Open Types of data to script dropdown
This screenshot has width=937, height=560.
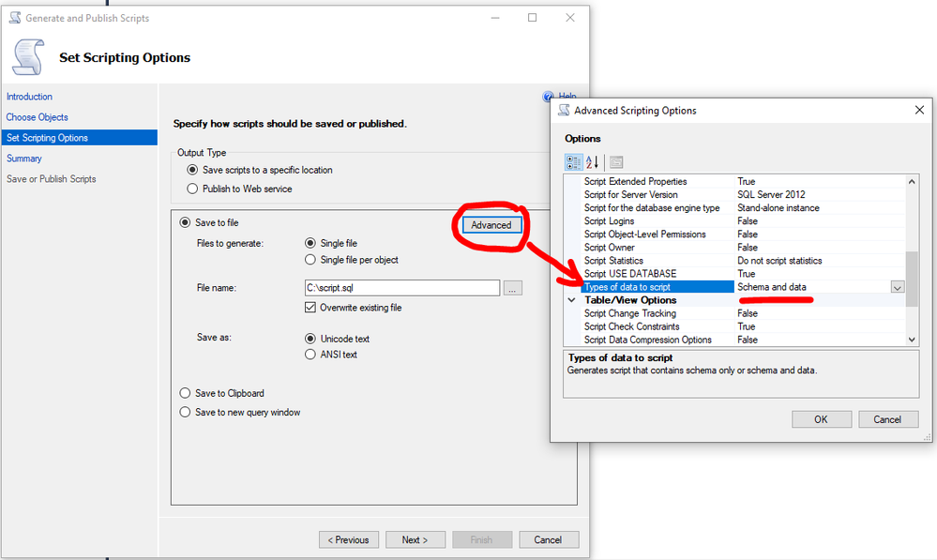[x=898, y=287]
